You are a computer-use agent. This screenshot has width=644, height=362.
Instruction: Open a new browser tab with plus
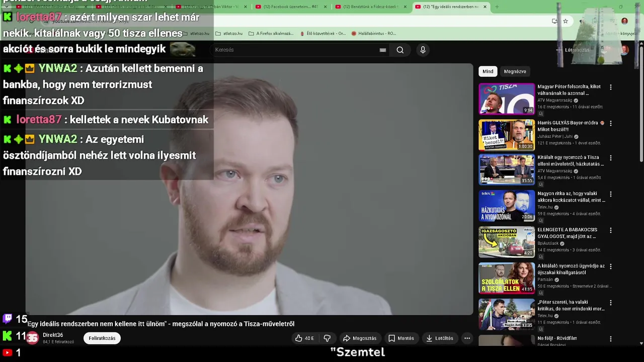[x=497, y=7]
